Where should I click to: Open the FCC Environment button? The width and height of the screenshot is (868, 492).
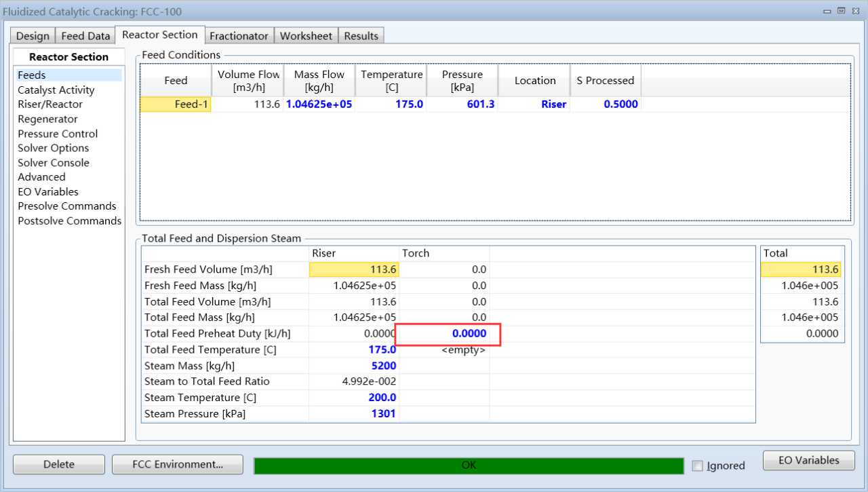pyautogui.click(x=178, y=465)
